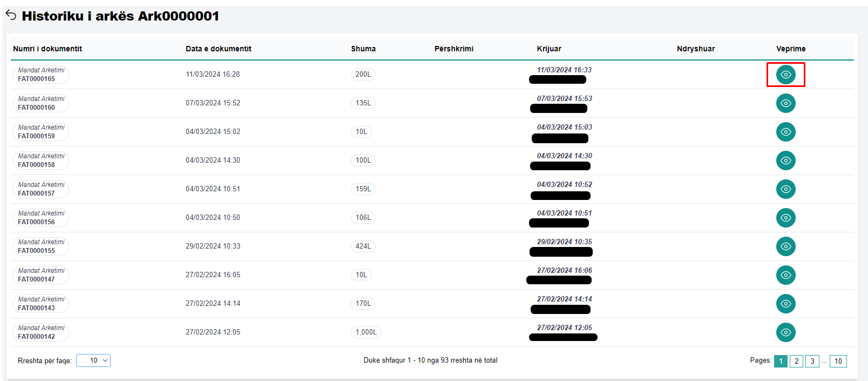868x381 pixels.
Task: Open the eye icon for FAT0000160
Action: (x=785, y=103)
